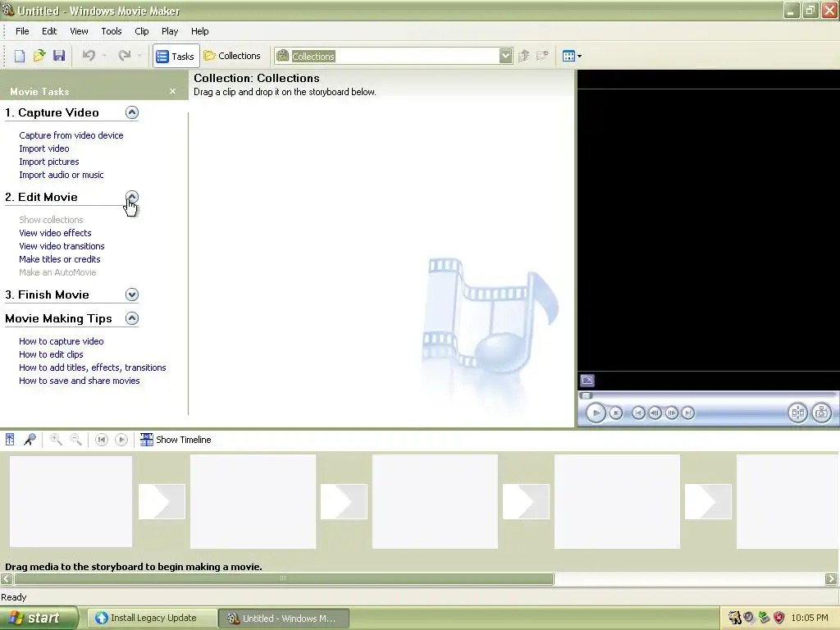Screen dimensions: 840x630
Task: Click the New Collection Folder icon
Action: [543, 56]
